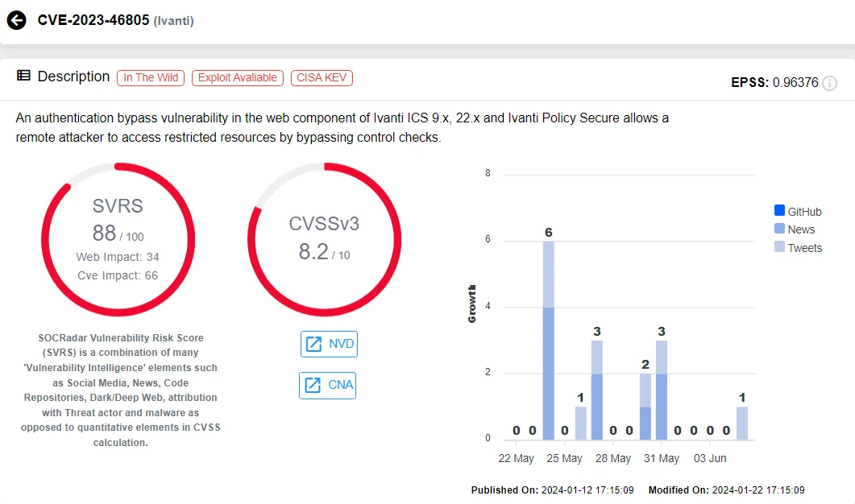The height and width of the screenshot is (504, 855).
Task: Click the 22 May axis label
Action: coord(516,458)
